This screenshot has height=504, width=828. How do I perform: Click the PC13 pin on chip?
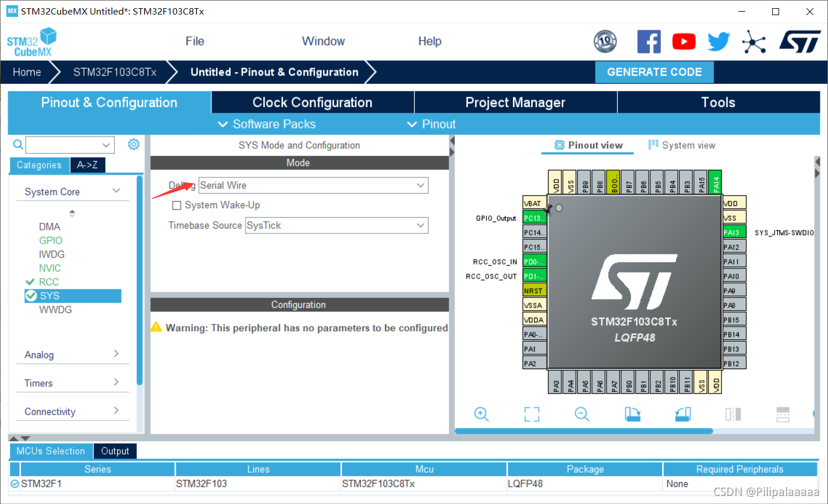tap(535, 218)
